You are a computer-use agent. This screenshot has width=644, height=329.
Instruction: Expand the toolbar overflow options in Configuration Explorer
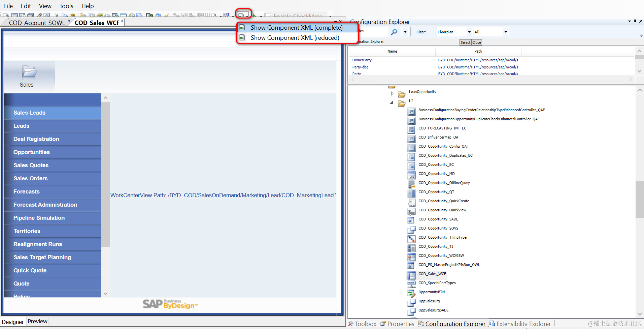click(641, 35)
